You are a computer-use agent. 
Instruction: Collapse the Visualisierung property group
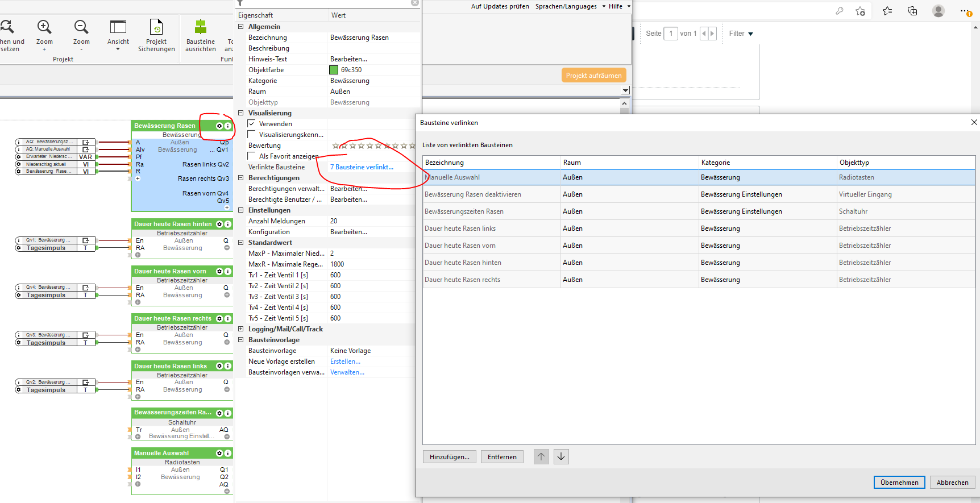point(240,113)
